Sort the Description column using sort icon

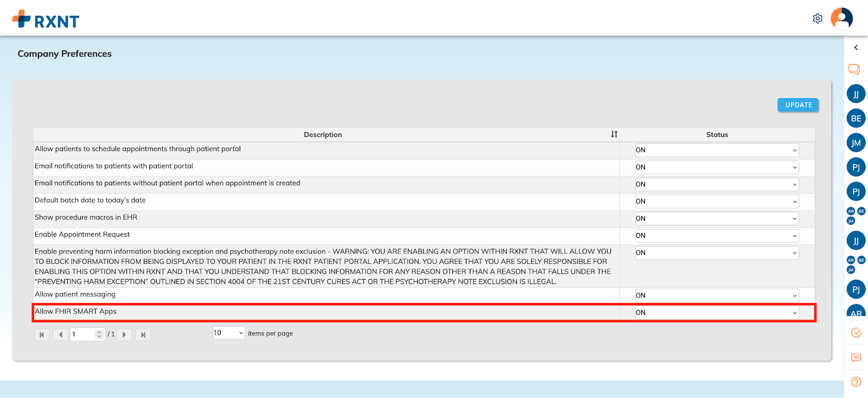[614, 134]
